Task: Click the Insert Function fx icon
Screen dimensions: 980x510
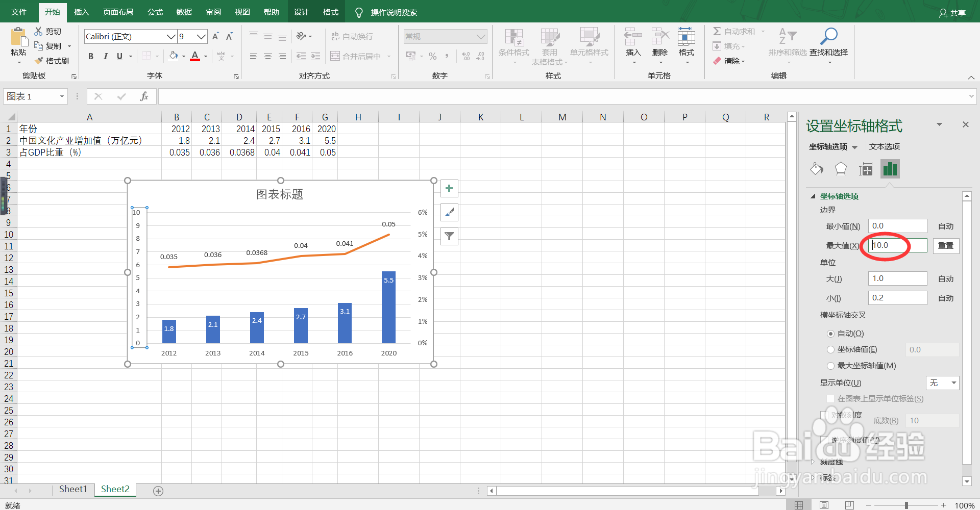Action: (x=144, y=96)
